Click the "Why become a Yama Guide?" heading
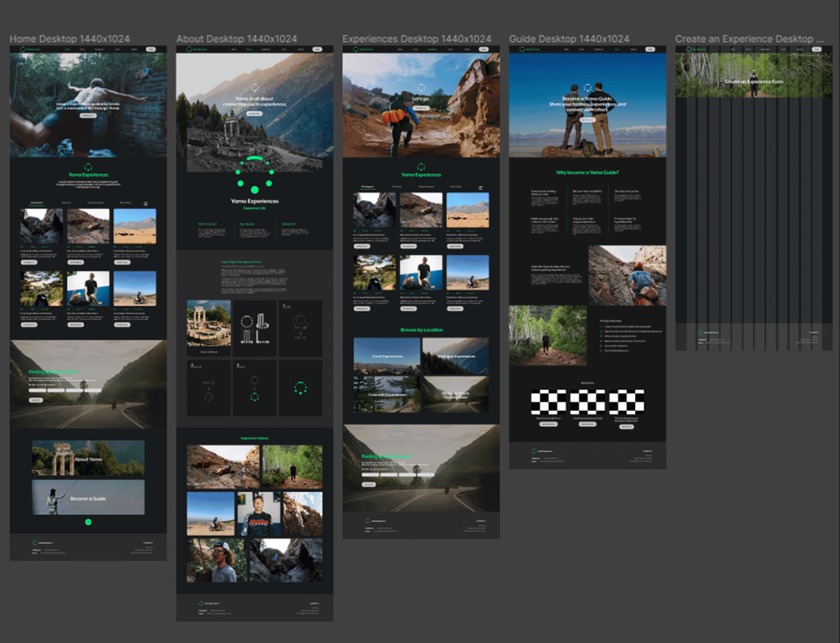840x643 pixels. click(x=587, y=173)
